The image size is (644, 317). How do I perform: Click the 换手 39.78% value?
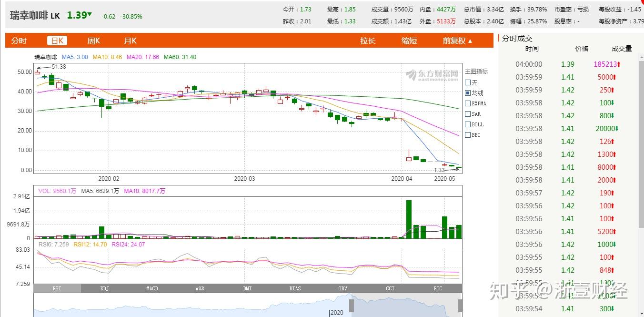tap(536, 9)
